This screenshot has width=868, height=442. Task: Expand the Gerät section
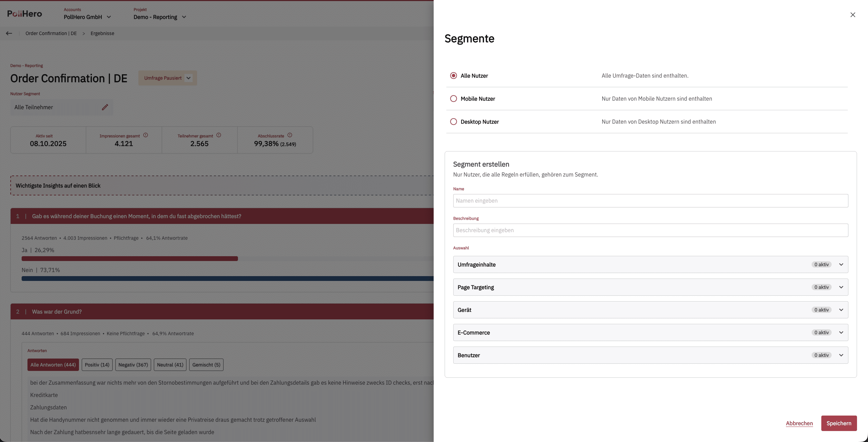tap(650, 310)
